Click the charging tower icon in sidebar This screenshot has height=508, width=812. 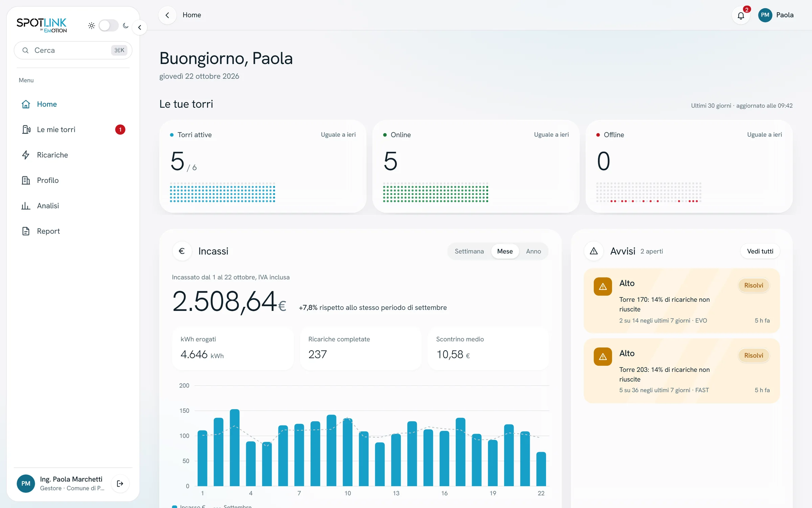pos(26,129)
